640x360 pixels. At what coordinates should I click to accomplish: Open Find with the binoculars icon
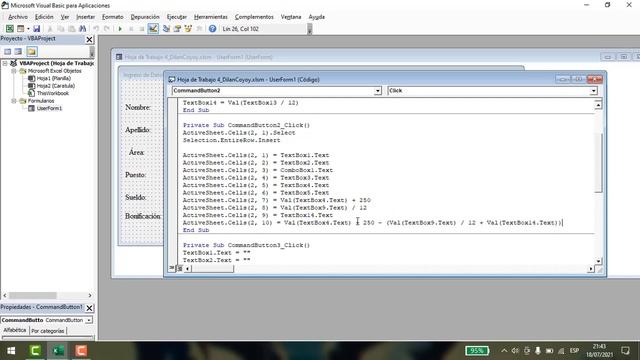[x=82, y=29]
